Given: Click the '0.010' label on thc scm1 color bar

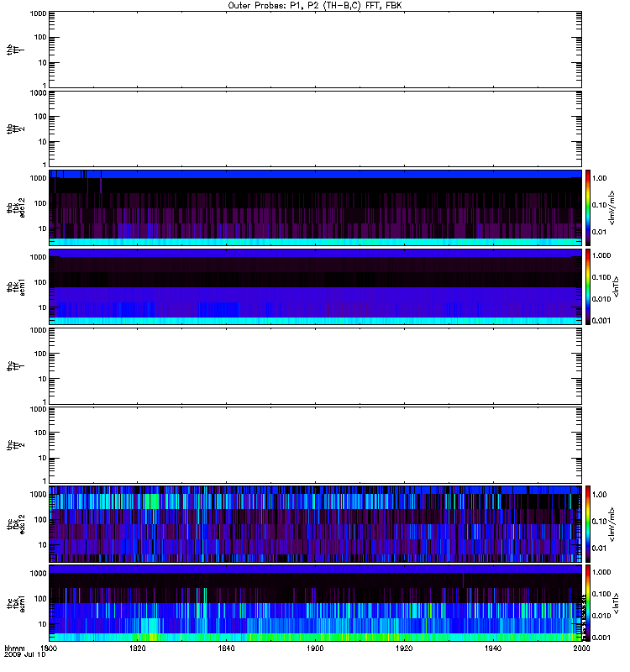Looking at the screenshot, I should (601, 616).
